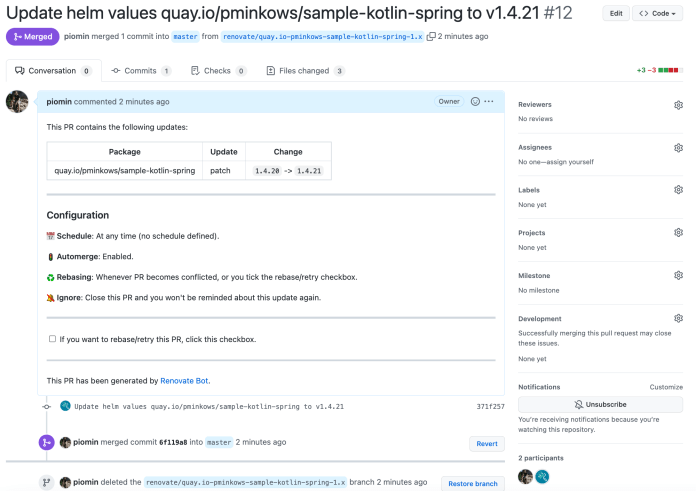Click Renovate bot avatar on commit line
Screen dimensions: 696x491
coord(65,406)
